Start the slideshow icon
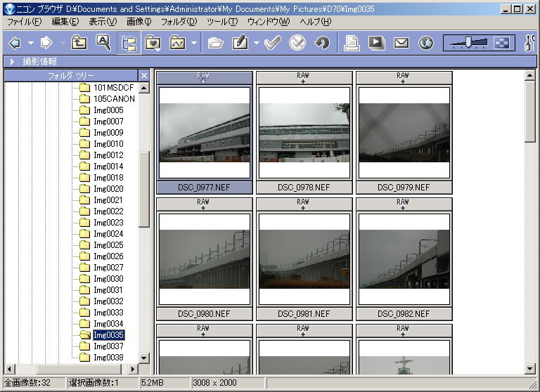Image resolution: width=540 pixels, height=392 pixels. point(376,43)
